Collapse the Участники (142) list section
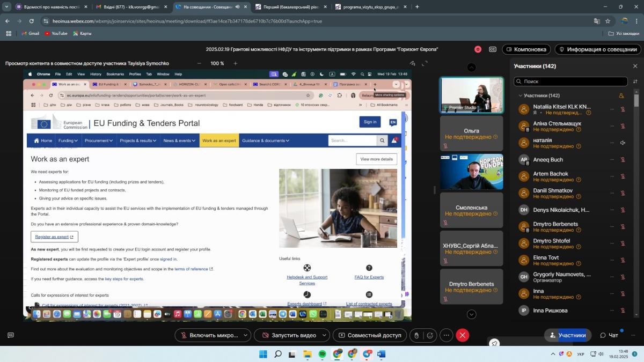Viewport: 644px width, 362px height. [520, 95]
